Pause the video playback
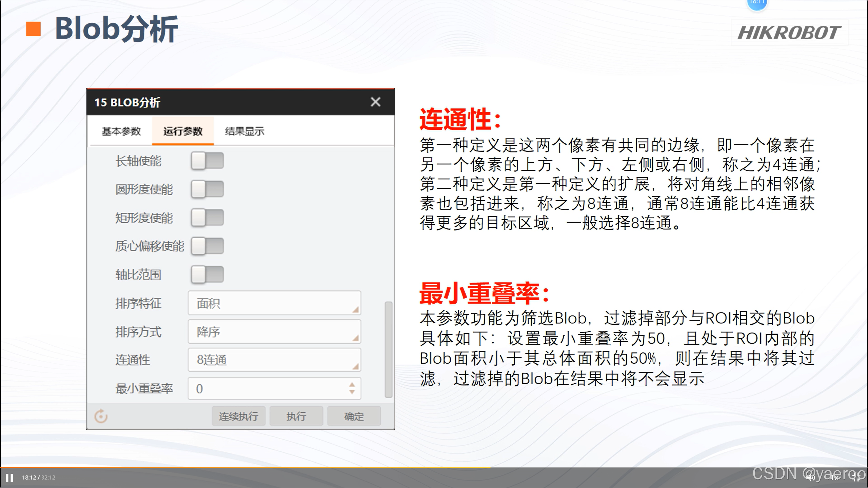The image size is (868, 488). click(x=9, y=478)
